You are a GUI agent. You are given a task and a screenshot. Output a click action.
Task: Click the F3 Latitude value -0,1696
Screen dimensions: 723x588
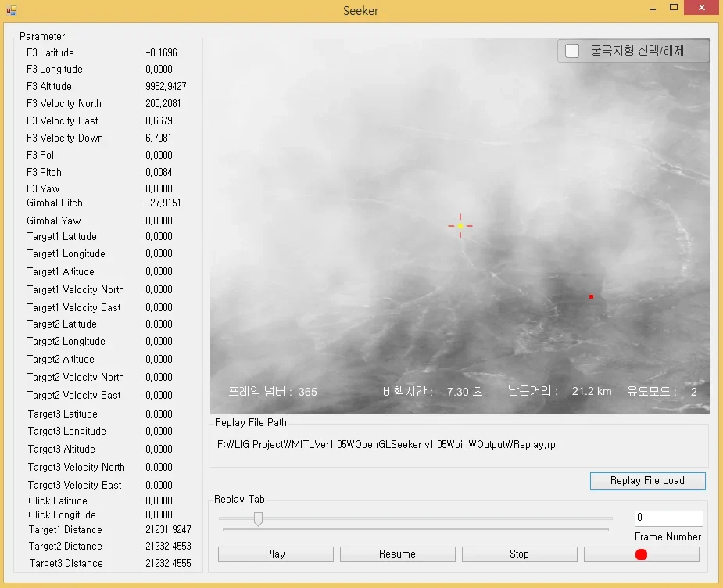(161, 52)
